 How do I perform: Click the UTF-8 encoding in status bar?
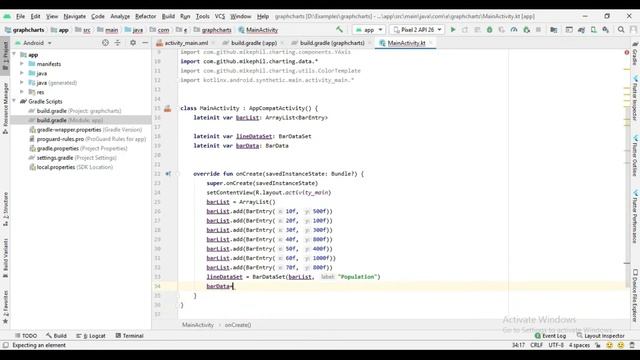pyautogui.click(x=556, y=345)
